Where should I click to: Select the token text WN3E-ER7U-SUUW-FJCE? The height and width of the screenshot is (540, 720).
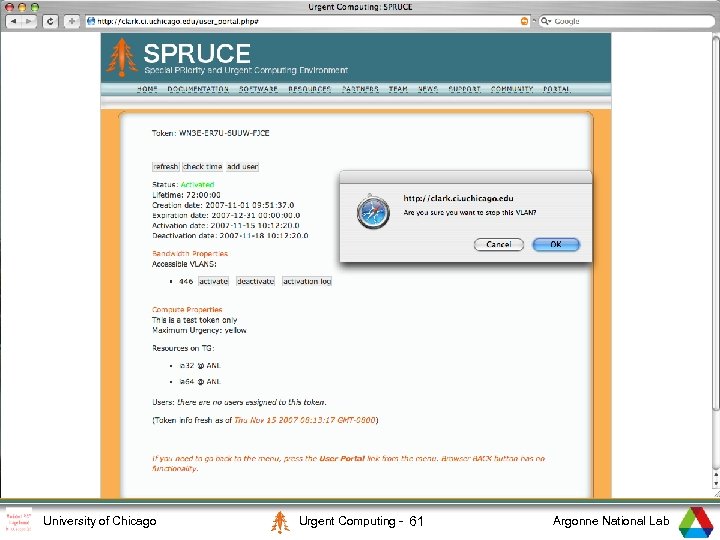224,133
